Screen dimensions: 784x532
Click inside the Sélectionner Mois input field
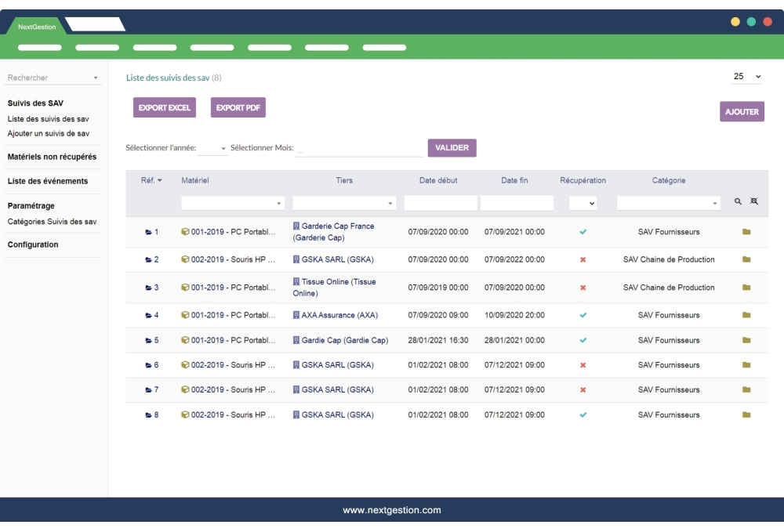pos(357,148)
